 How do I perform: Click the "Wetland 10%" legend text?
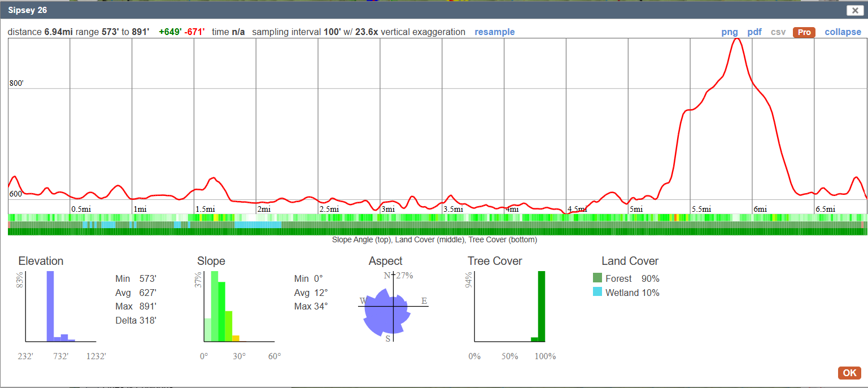pos(633,293)
